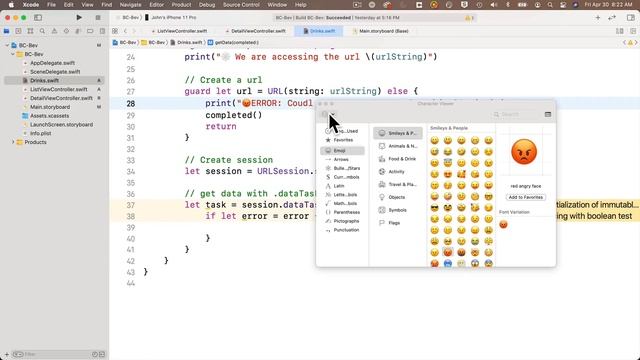Go back in editor history
The image size is (640, 360).
coord(125,31)
